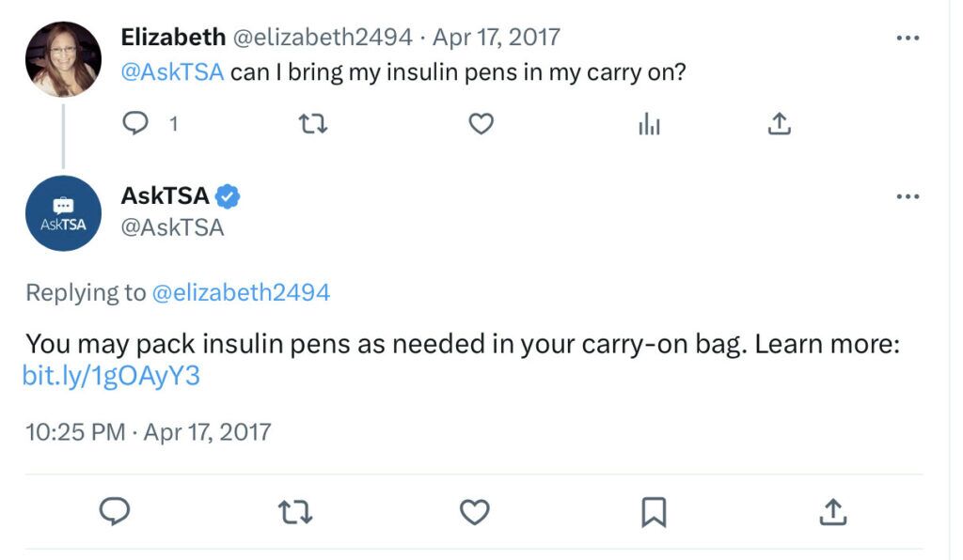This screenshot has width=963, height=560.
Task: Open the reply composer on Elizabeth's tweet
Action: tap(135, 122)
